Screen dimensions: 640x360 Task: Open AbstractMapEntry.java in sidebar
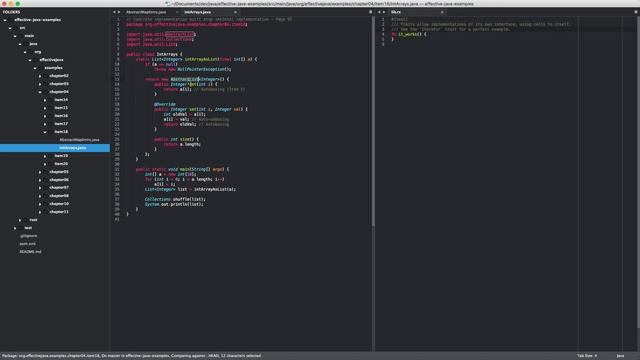(x=79, y=140)
